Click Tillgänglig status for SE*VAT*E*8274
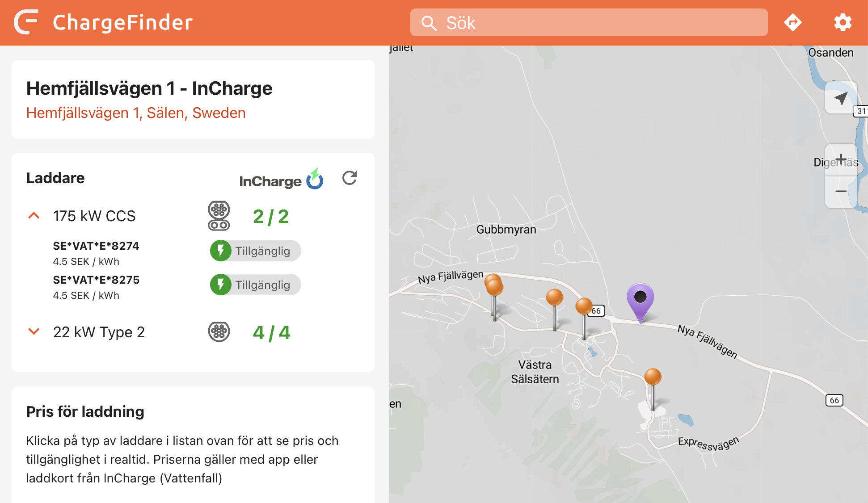This screenshot has width=868, height=503. (x=255, y=251)
